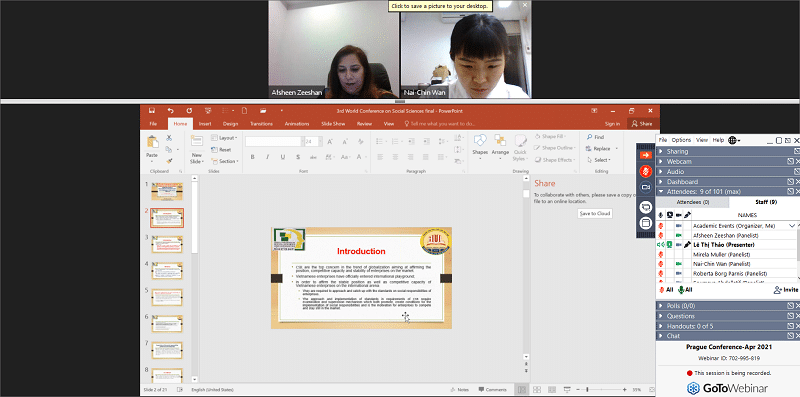
Task: Save the presentation with floppy icon
Action: [152, 110]
